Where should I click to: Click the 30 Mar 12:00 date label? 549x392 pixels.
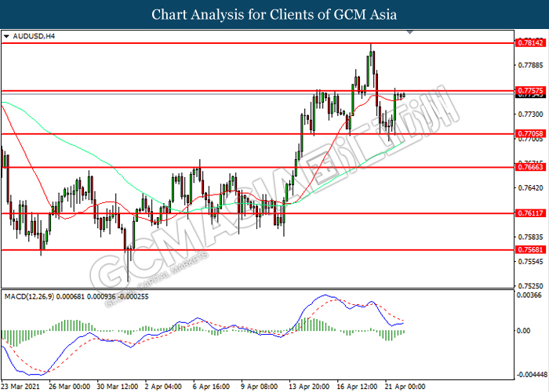pyautogui.click(x=118, y=387)
